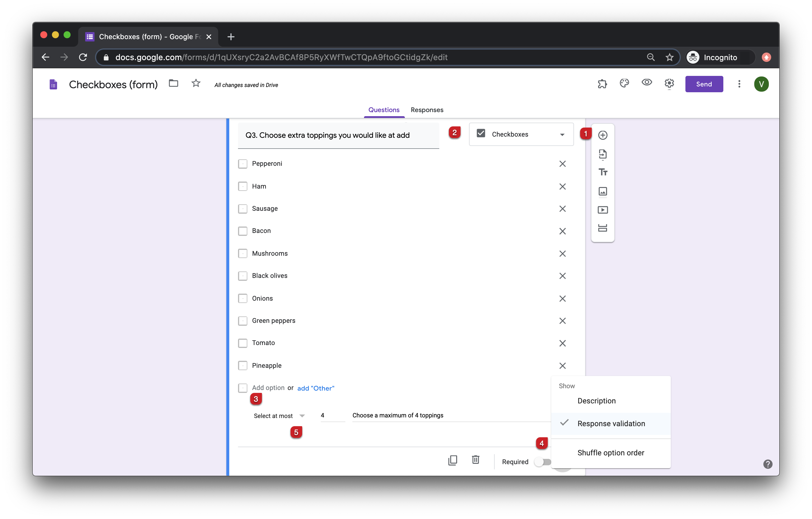Click the title text icon
The height and width of the screenshot is (519, 812).
pyautogui.click(x=603, y=173)
